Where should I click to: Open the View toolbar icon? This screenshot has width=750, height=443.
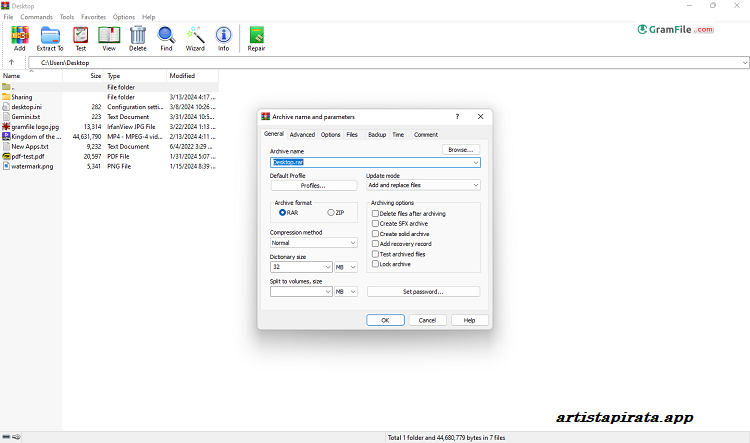[108, 38]
